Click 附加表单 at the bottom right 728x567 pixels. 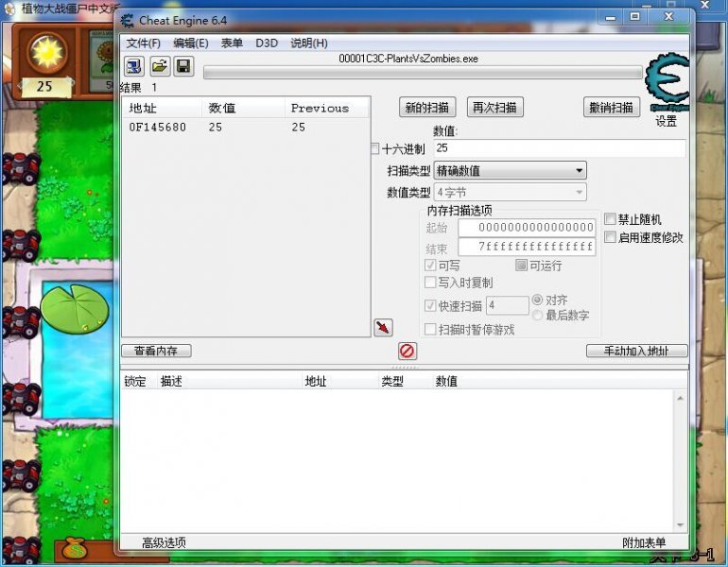click(x=644, y=542)
